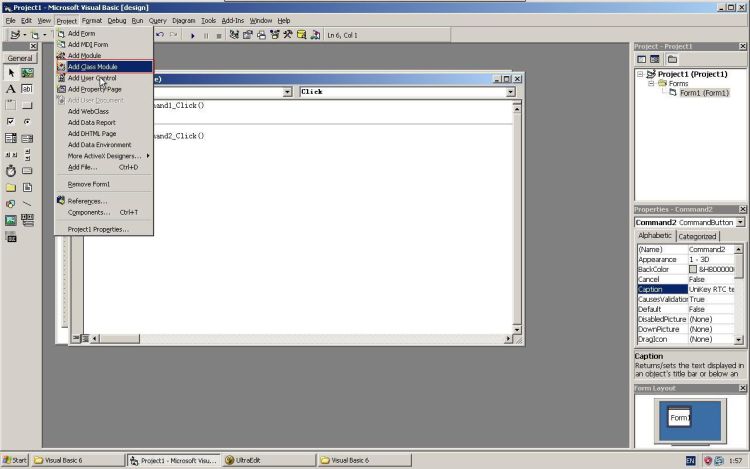This screenshot has height=469, width=750.
Task: Select the Data control tool
Action: 27,220
